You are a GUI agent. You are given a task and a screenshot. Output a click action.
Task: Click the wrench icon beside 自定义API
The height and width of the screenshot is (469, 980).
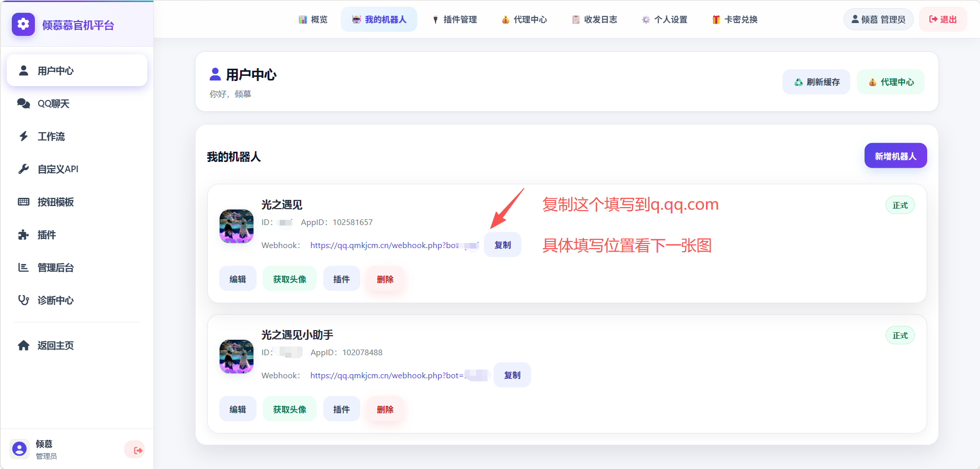(x=24, y=169)
